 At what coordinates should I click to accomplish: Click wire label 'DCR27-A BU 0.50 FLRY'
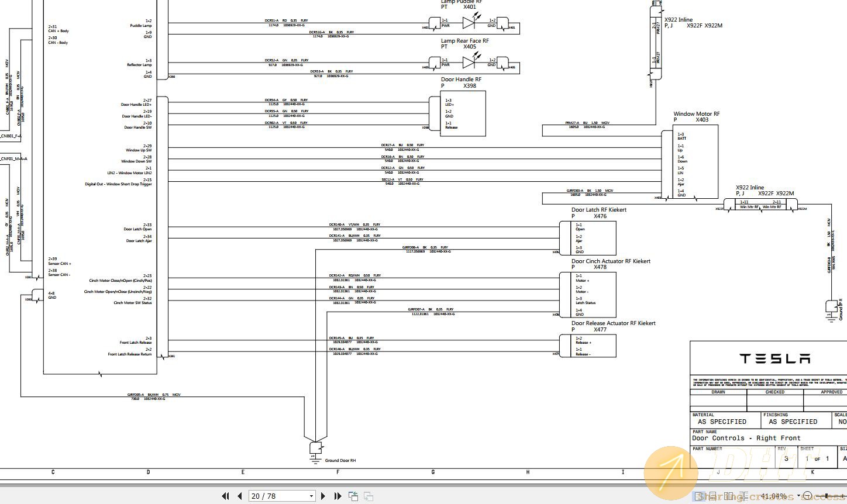click(x=402, y=145)
